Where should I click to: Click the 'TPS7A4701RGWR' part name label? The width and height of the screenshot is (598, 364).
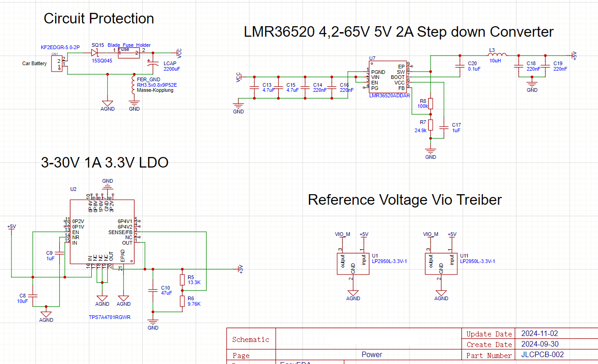pos(110,317)
